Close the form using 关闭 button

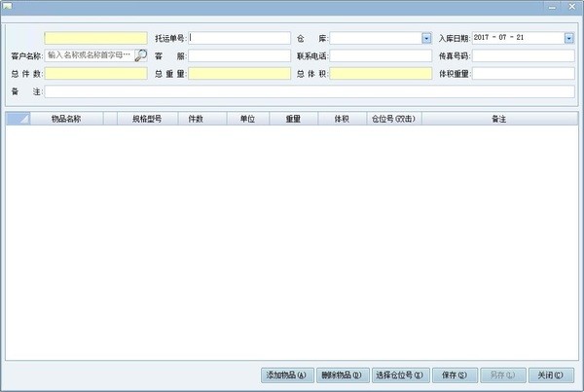tap(551, 374)
